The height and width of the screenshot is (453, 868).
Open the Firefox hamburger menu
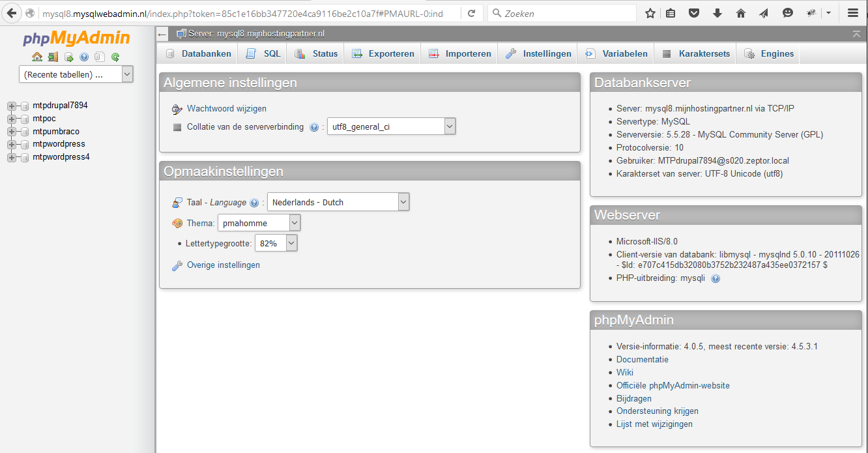click(853, 13)
